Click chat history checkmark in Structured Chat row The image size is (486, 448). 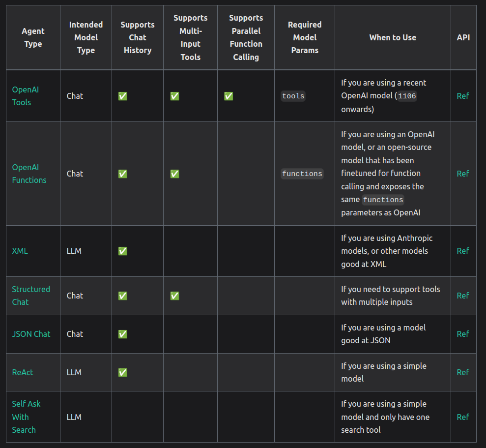123,296
